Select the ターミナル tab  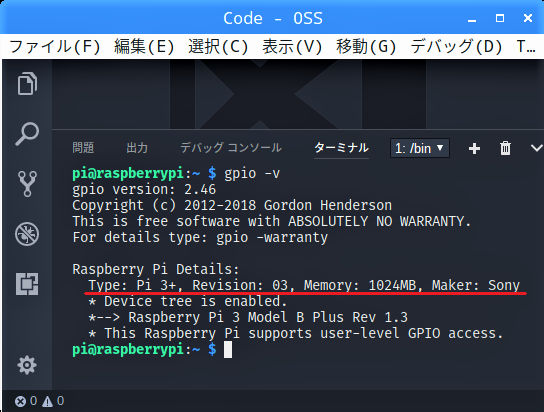(341, 148)
